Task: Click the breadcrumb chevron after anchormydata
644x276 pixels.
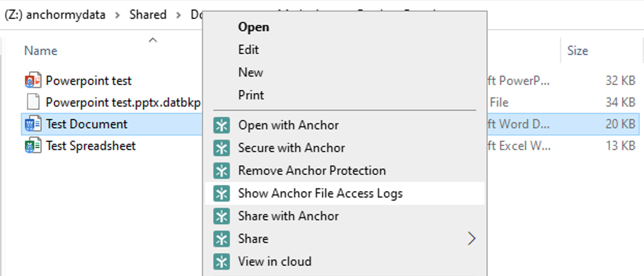Action: pyautogui.click(x=118, y=15)
